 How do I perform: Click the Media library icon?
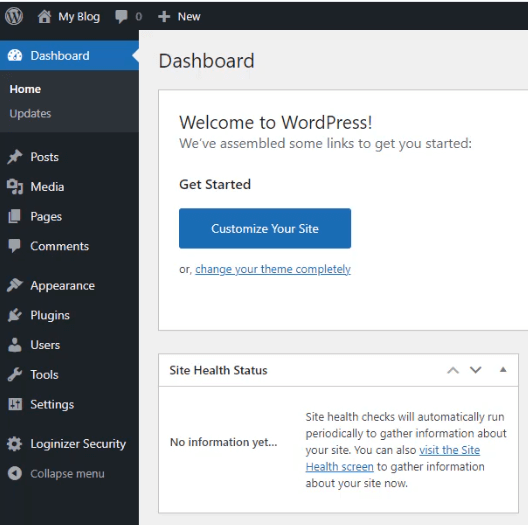pyautogui.click(x=15, y=187)
